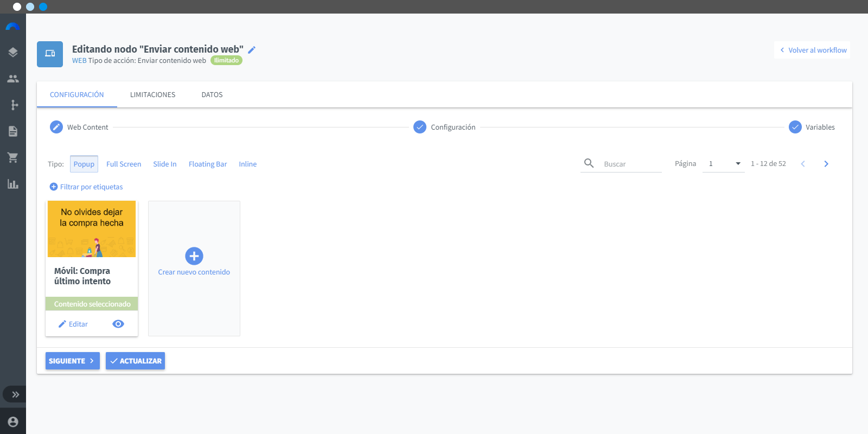Select the Floating Bar type filter
The image size is (868, 434).
coord(208,164)
